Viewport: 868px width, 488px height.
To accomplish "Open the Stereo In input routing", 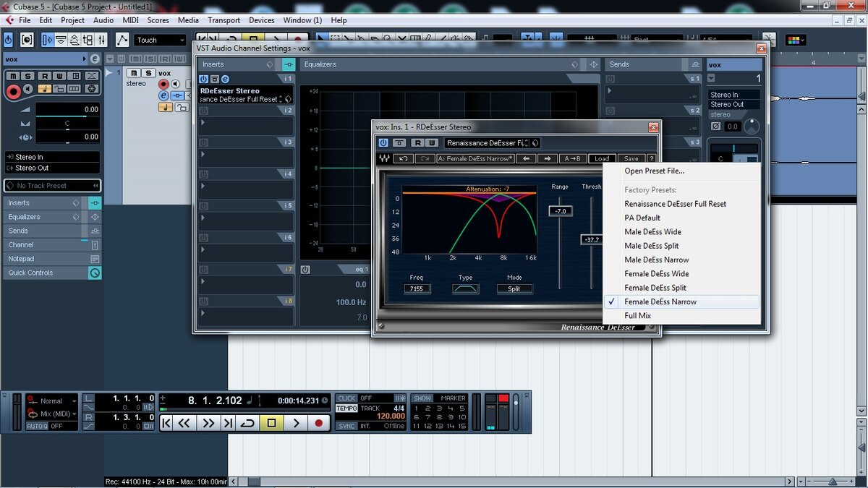I will click(52, 157).
